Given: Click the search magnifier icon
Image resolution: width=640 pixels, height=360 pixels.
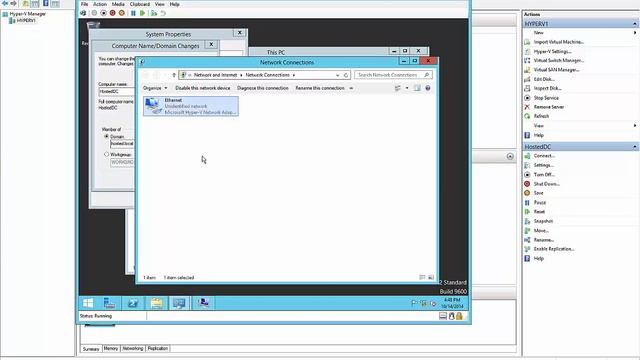Looking at the screenshot, I should 427,75.
